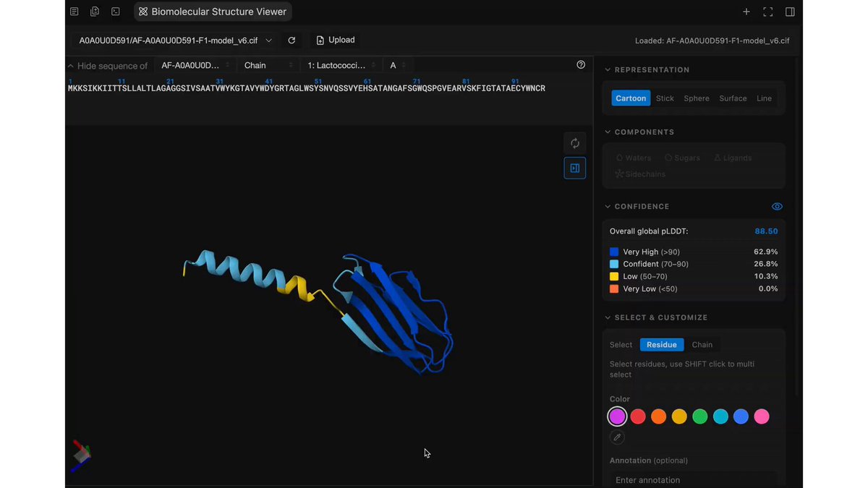868x488 pixels.
Task: Click the reload file icon
Action: (292, 40)
